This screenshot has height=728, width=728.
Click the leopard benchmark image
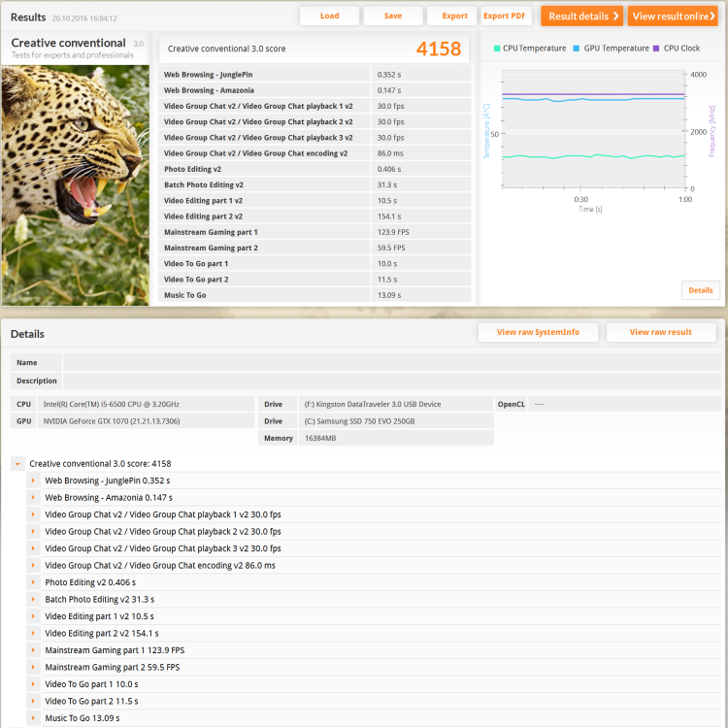76,185
